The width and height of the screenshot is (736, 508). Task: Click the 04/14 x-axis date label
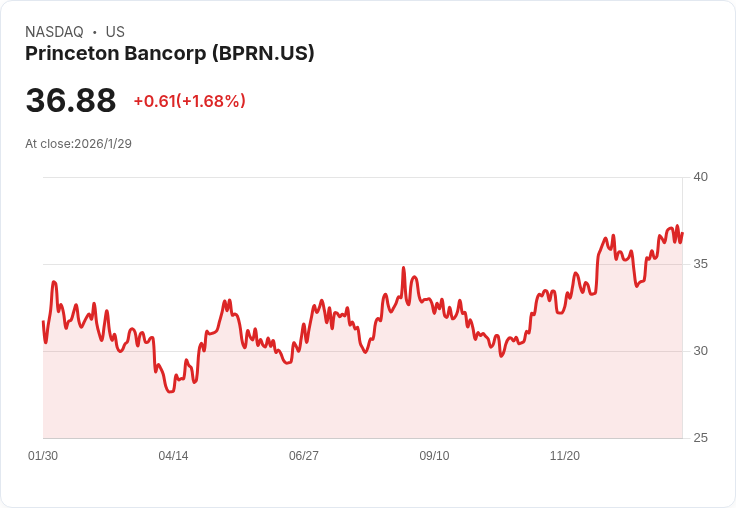[173, 456]
